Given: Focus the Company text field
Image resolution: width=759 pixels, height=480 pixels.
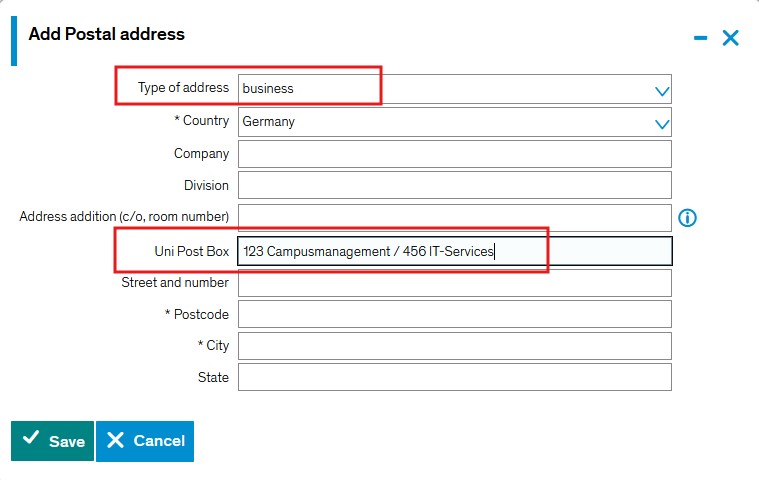Looking at the screenshot, I should [455, 154].
